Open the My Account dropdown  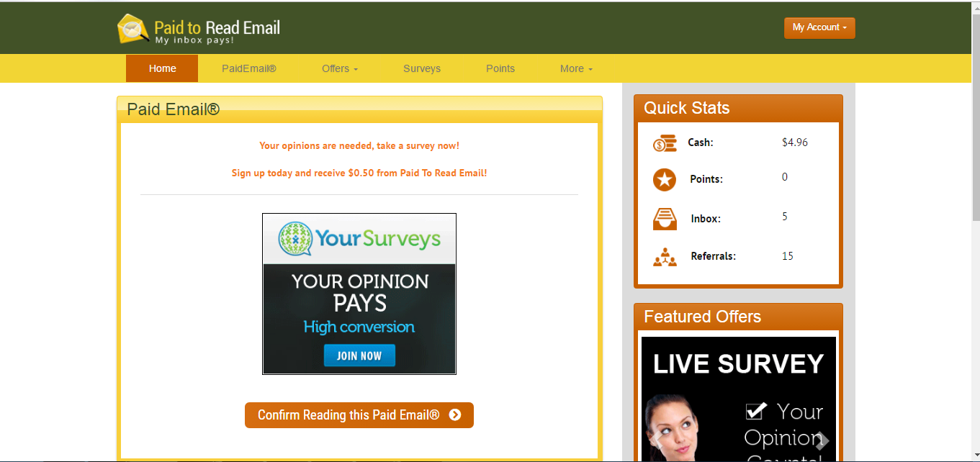(x=819, y=27)
